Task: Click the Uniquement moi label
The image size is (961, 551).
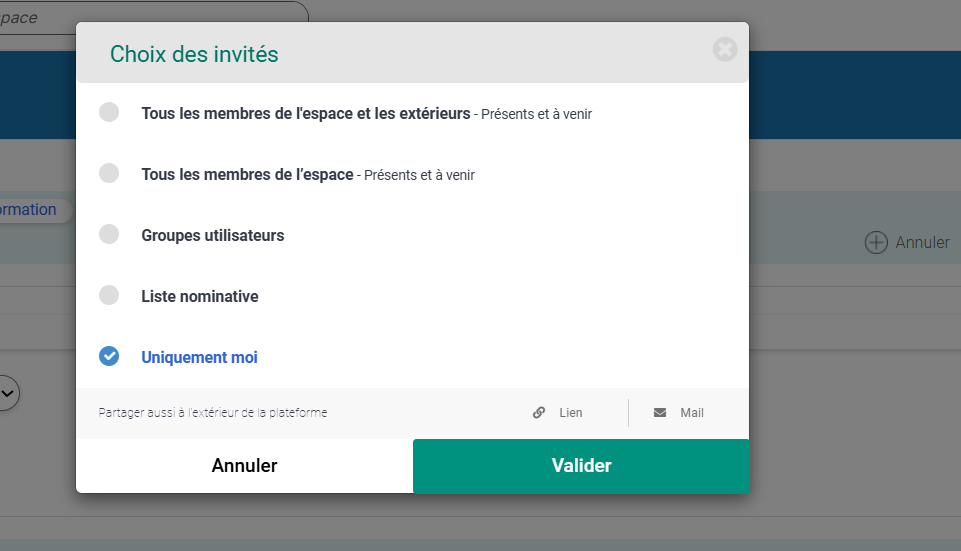Action: 199,357
